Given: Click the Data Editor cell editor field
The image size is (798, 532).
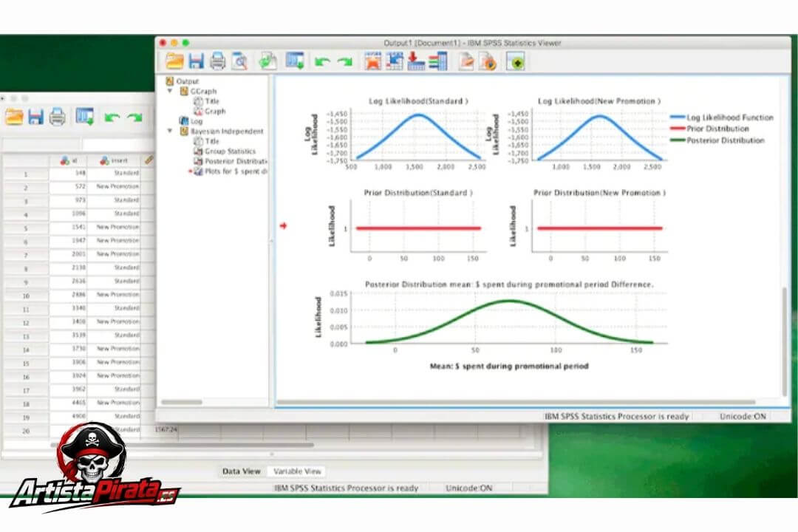Looking at the screenshot, I should coord(118,145).
